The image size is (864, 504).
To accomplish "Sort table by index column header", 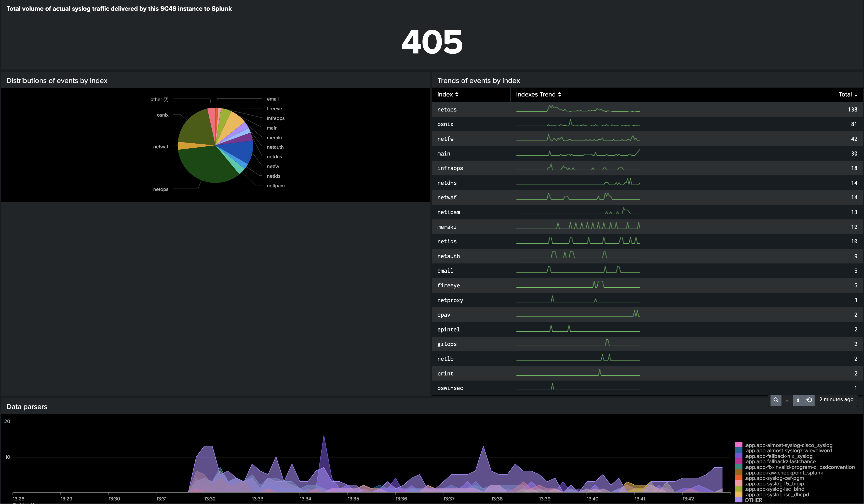I will coord(445,95).
